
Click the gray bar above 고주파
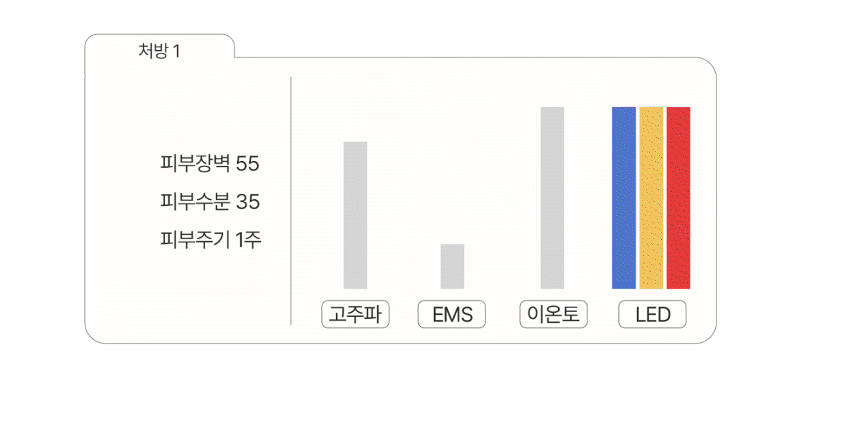point(355,215)
